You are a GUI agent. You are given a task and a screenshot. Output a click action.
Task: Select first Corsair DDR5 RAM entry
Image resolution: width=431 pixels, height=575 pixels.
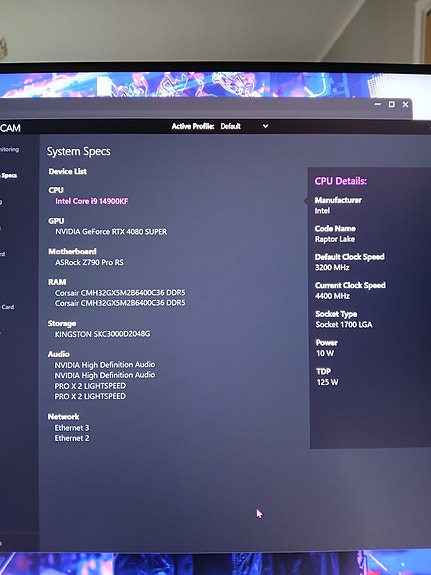point(120,293)
